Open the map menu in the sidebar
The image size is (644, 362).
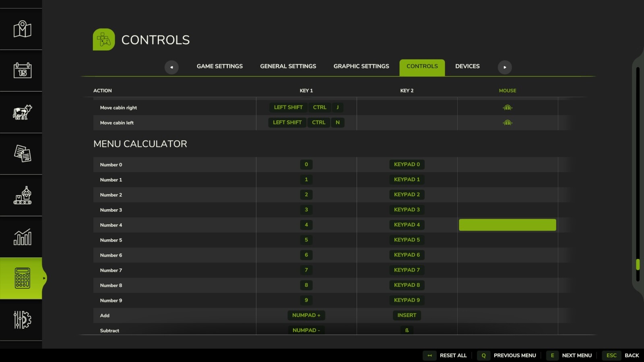pyautogui.click(x=21, y=29)
